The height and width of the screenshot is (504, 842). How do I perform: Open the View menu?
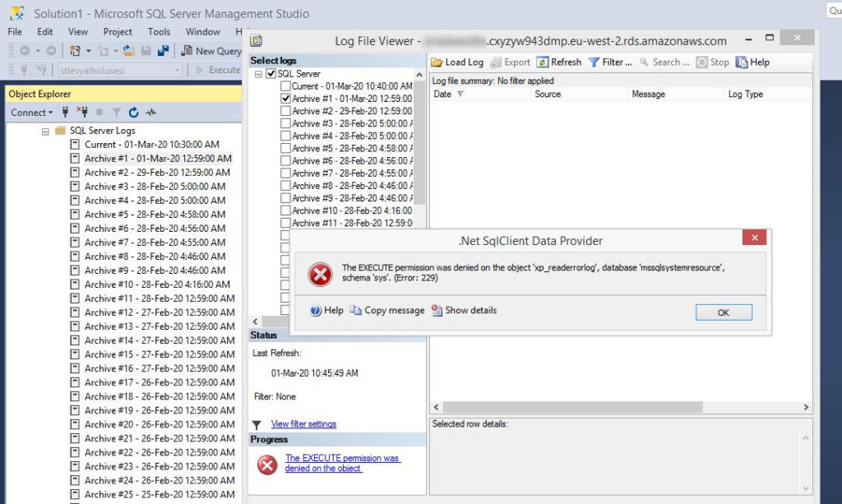coord(78,32)
